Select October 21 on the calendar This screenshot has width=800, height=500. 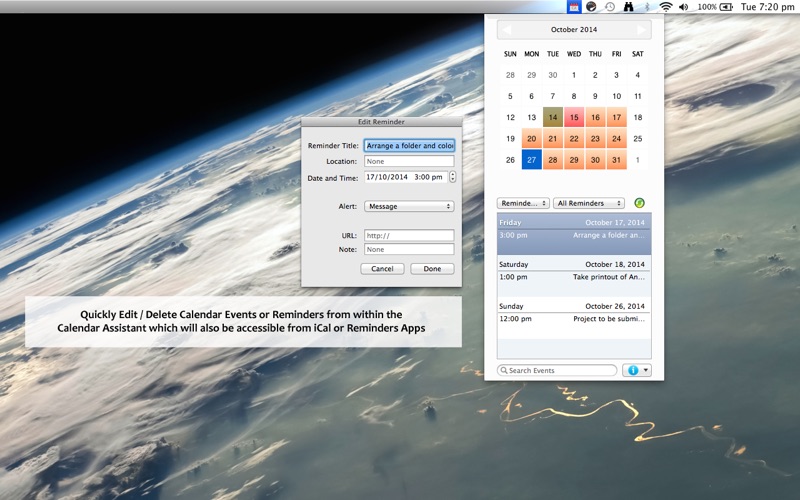tap(553, 139)
